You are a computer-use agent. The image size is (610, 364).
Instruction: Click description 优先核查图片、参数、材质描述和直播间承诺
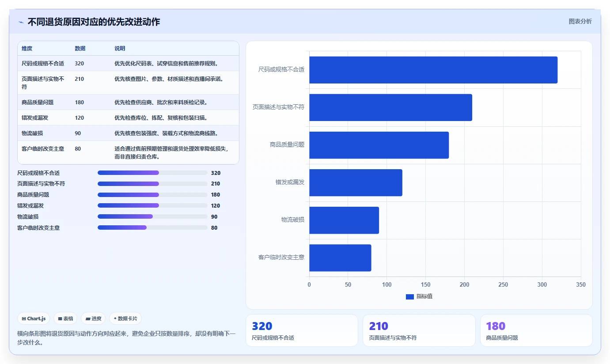pyautogui.click(x=169, y=79)
